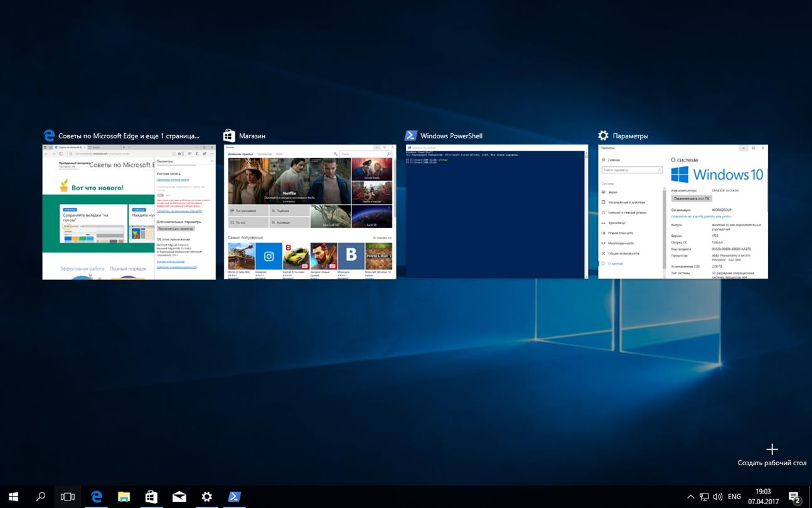The image size is (812, 508).
Task: Click the gear icon beside Параметры title
Action: coord(604,135)
